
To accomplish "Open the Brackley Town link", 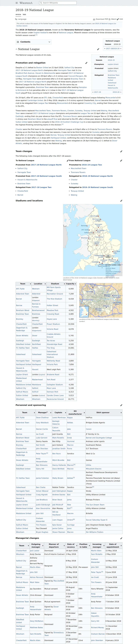I will point(77,79).
